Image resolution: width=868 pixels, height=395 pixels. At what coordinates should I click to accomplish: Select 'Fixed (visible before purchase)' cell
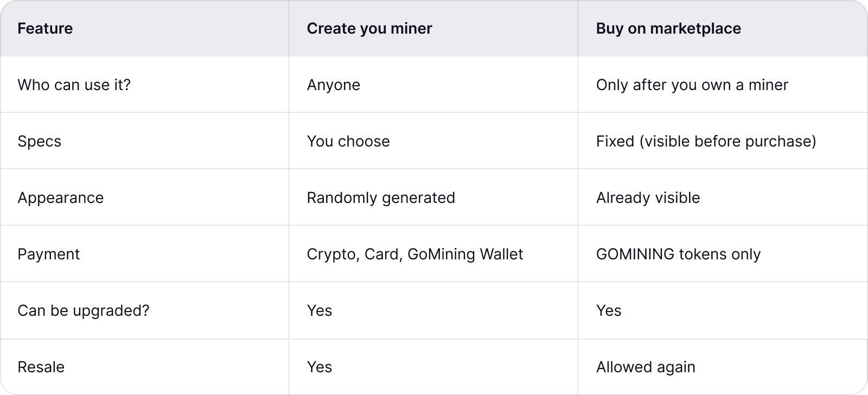coord(706,141)
